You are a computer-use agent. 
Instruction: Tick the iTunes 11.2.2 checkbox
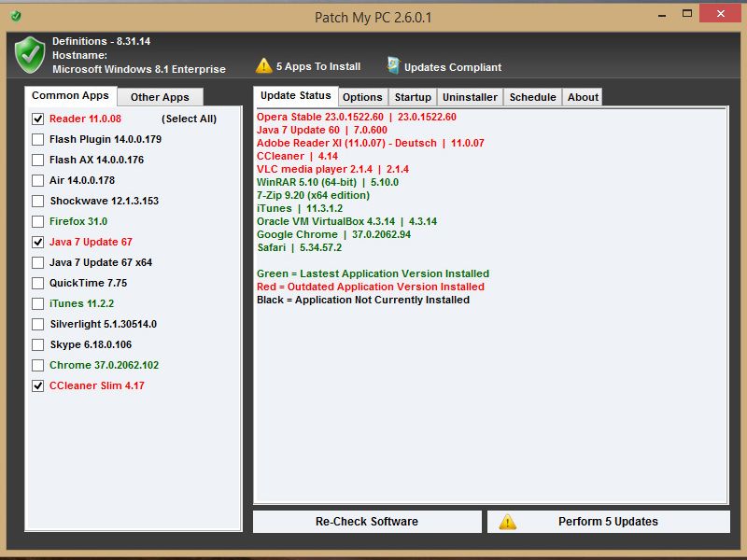37,303
